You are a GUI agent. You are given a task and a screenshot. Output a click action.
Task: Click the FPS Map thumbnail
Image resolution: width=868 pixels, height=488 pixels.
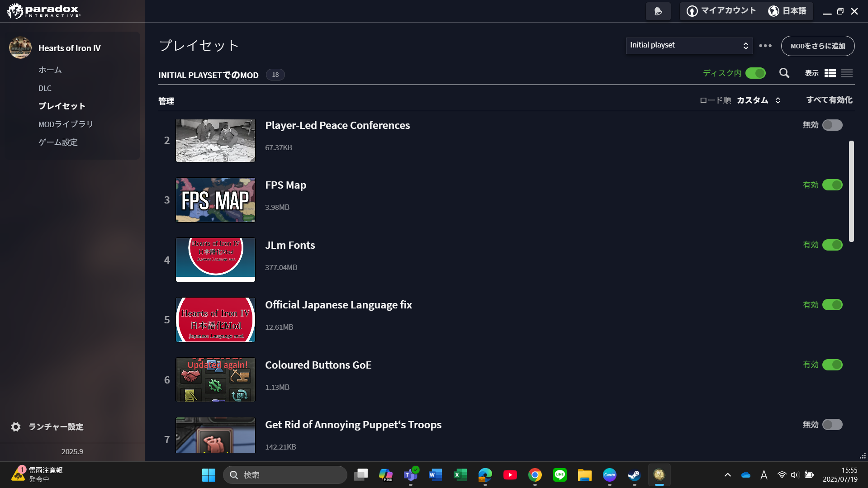point(215,200)
